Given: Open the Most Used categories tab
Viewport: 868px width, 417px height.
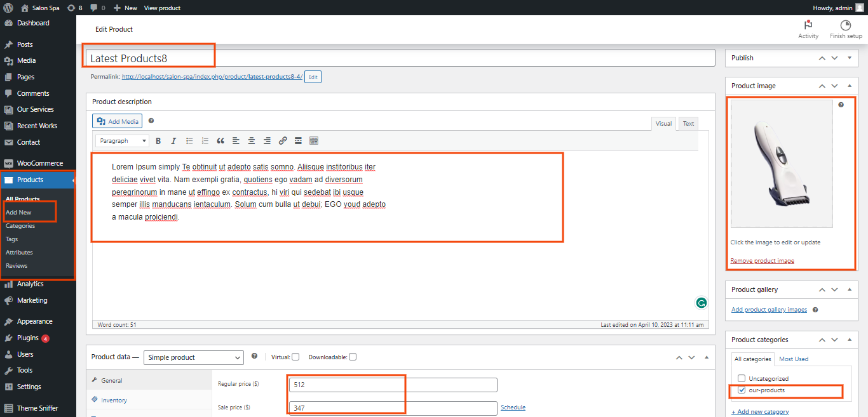Looking at the screenshot, I should point(794,359).
